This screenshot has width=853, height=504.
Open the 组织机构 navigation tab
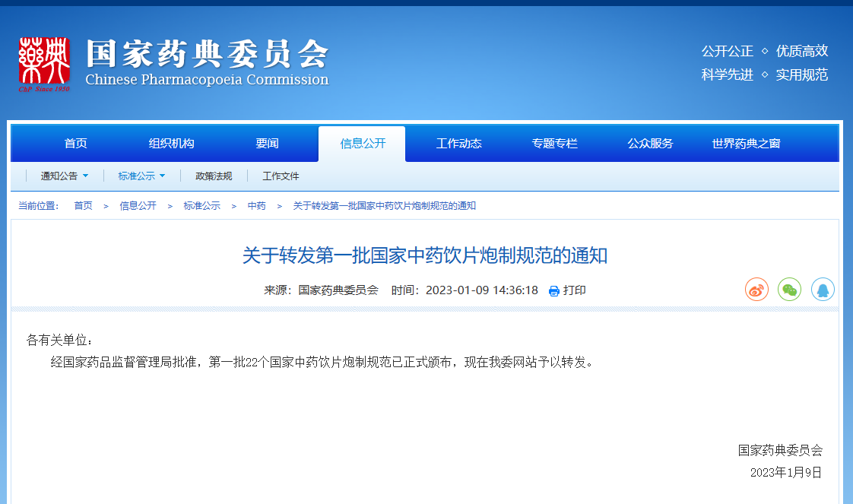pyautogui.click(x=171, y=144)
